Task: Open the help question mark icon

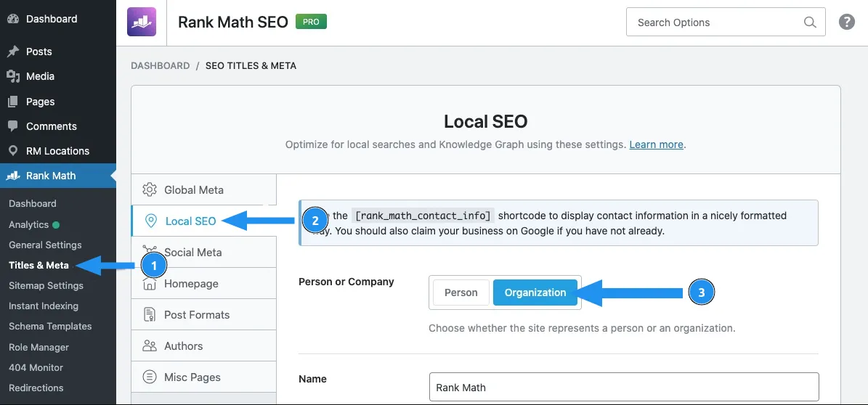Action: coord(846,22)
